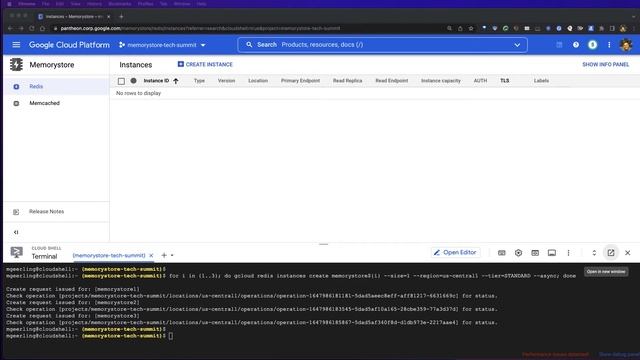The width and height of the screenshot is (640, 360).
Task: Go to the browser home page
Action: 42,29
